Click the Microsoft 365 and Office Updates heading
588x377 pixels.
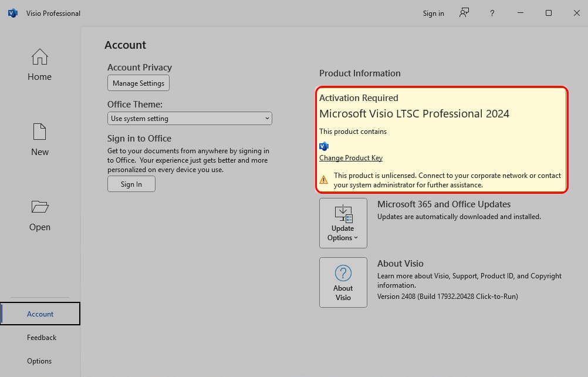click(444, 204)
